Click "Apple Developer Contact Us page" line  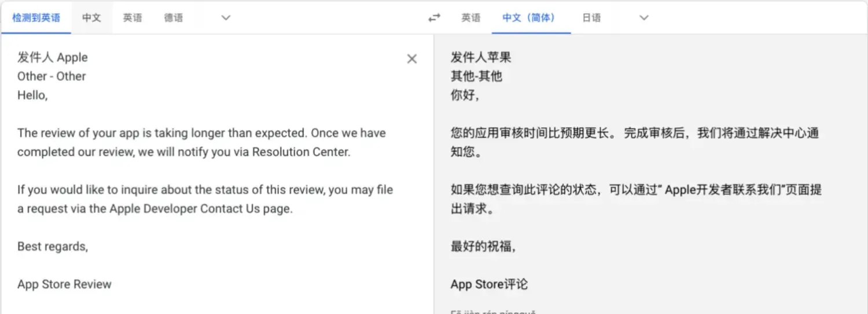point(155,209)
